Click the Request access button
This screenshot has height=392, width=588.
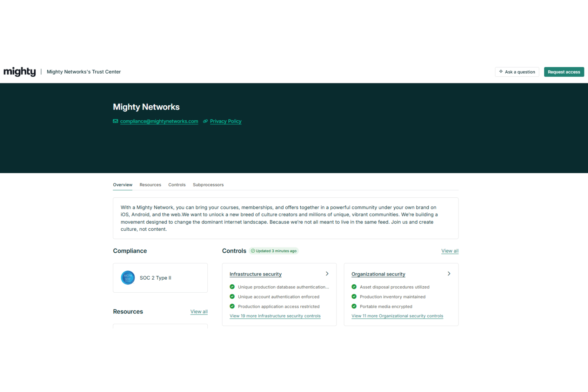coord(564,72)
